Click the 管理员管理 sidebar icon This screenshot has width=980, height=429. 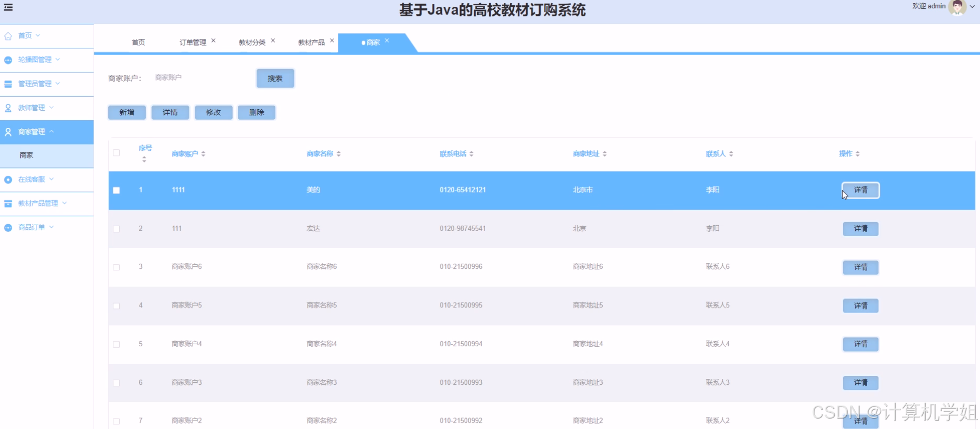click(x=8, y=84)
